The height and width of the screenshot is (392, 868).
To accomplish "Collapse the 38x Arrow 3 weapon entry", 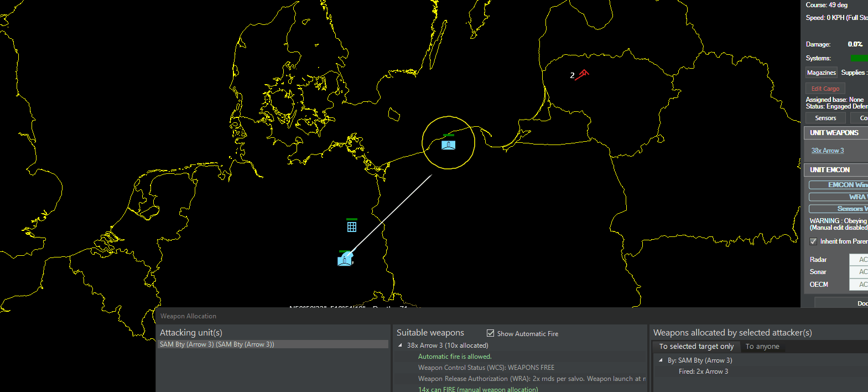I will pos(400,345).
